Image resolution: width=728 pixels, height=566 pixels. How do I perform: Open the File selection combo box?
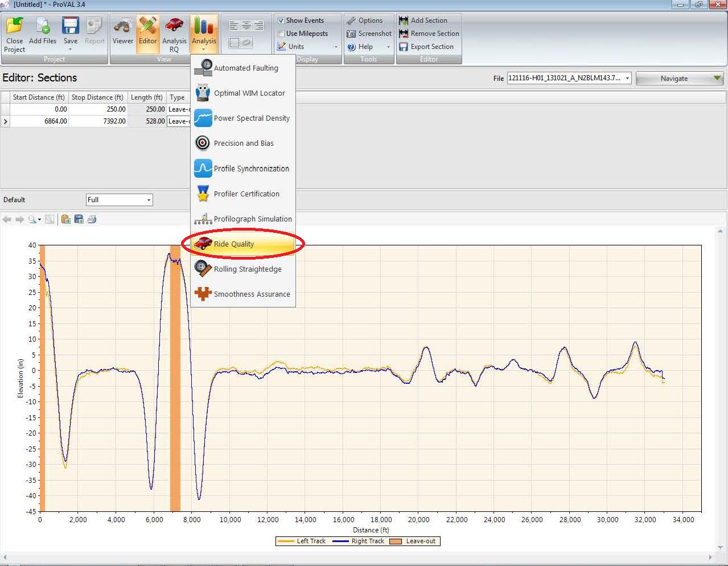click(x=569, y=78)
